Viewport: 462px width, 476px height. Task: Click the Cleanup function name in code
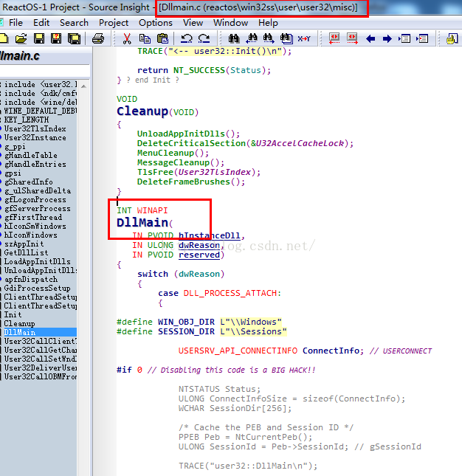click(142, 111)
